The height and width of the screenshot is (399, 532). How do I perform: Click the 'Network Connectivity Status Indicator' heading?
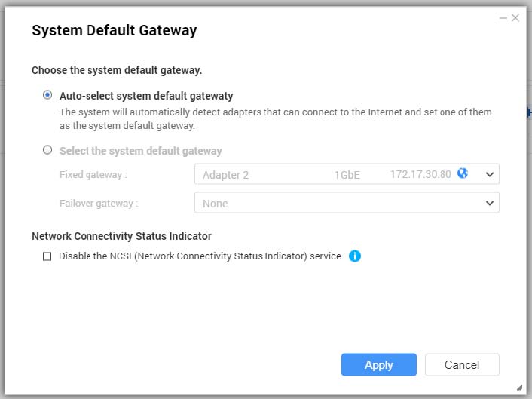click(x=121, y=236)
